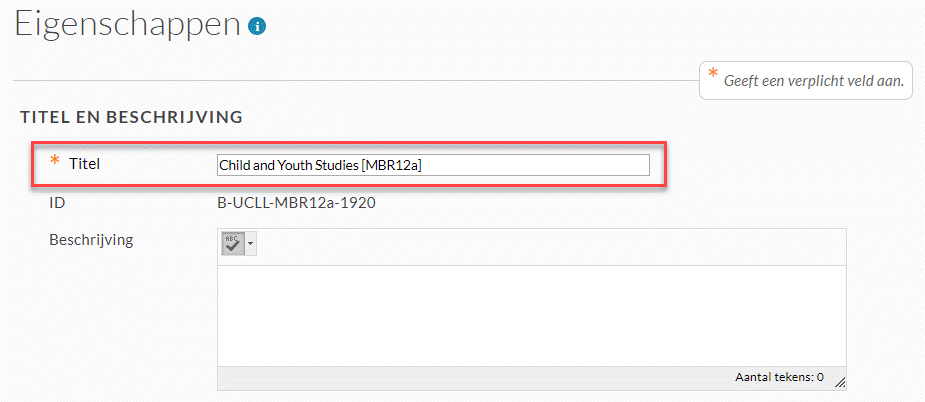
Task: Click the ID value B-UCLL-MBR12a-1920
Action: point(297,204)
